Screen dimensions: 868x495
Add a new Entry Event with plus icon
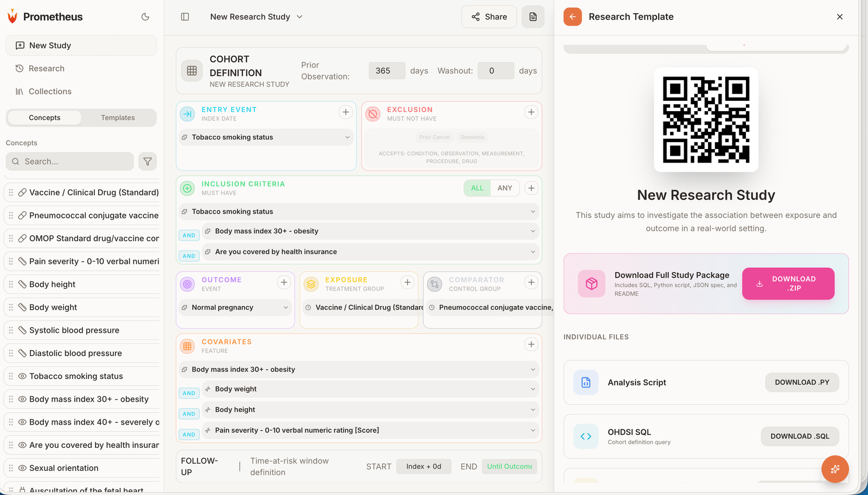coord(346,112)
